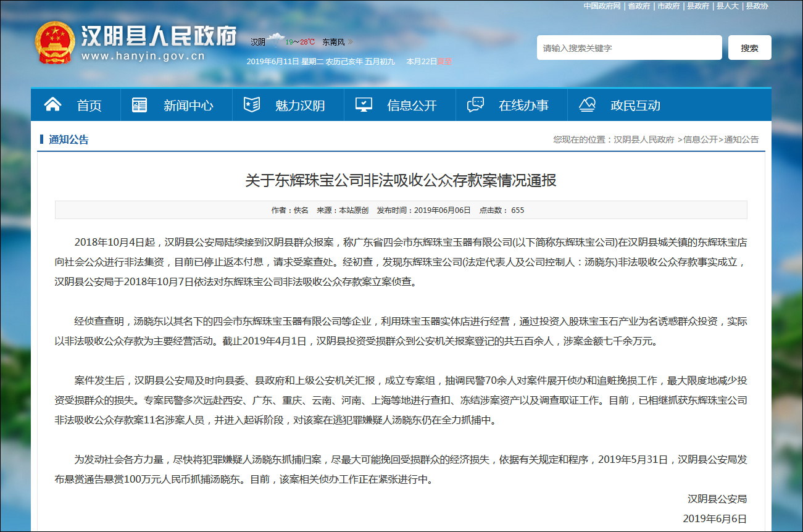Screen dimensions: 803x532
Task: Click the house icon beside 首页
Action: [53, 105]
